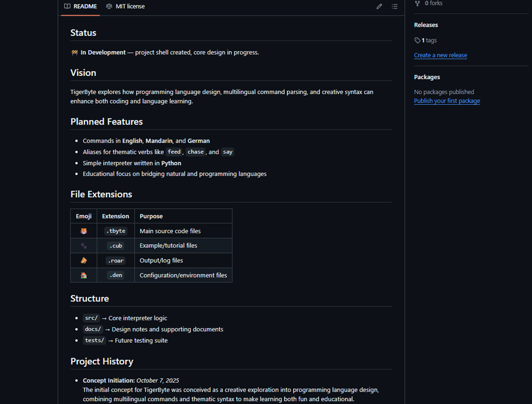The width and height of the screenshot is (532, 404).
Task: Click the tiger emoji in .tbyte row
Action: (x=83, y=231)
